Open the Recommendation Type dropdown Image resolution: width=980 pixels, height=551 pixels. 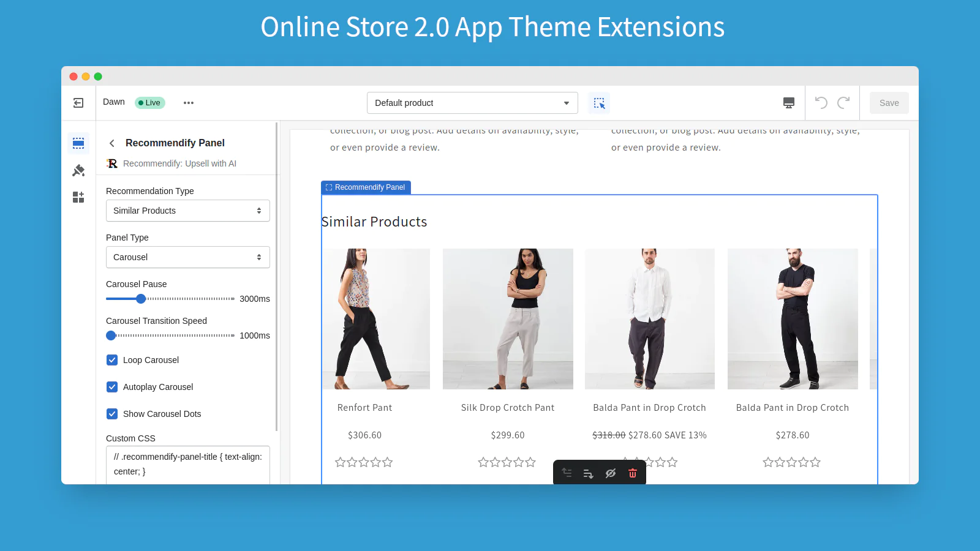(187, 211)
